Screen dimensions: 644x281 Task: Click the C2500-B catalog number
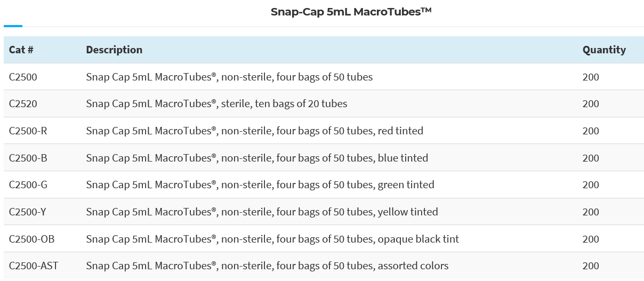[28, 158]
